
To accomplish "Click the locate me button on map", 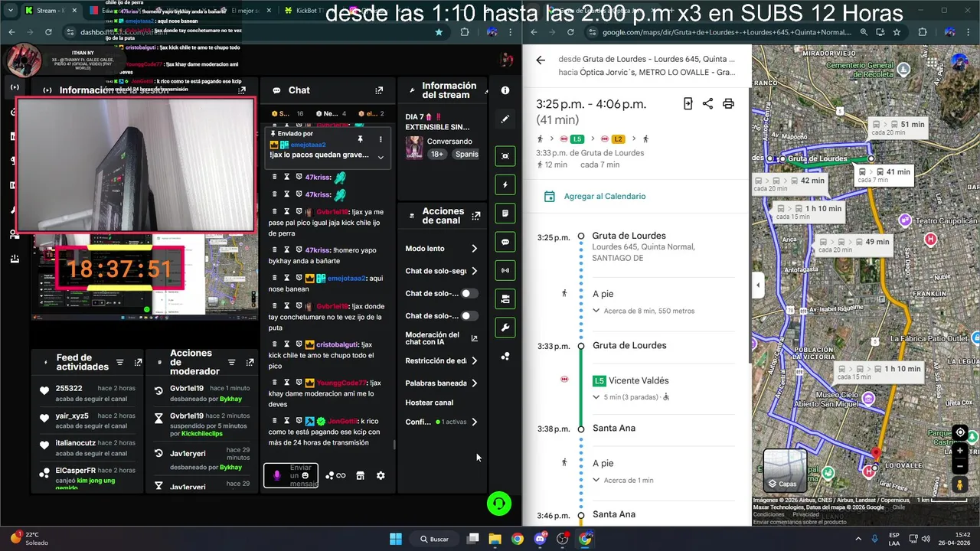I will pyautogui.click(x=960, y=432).
